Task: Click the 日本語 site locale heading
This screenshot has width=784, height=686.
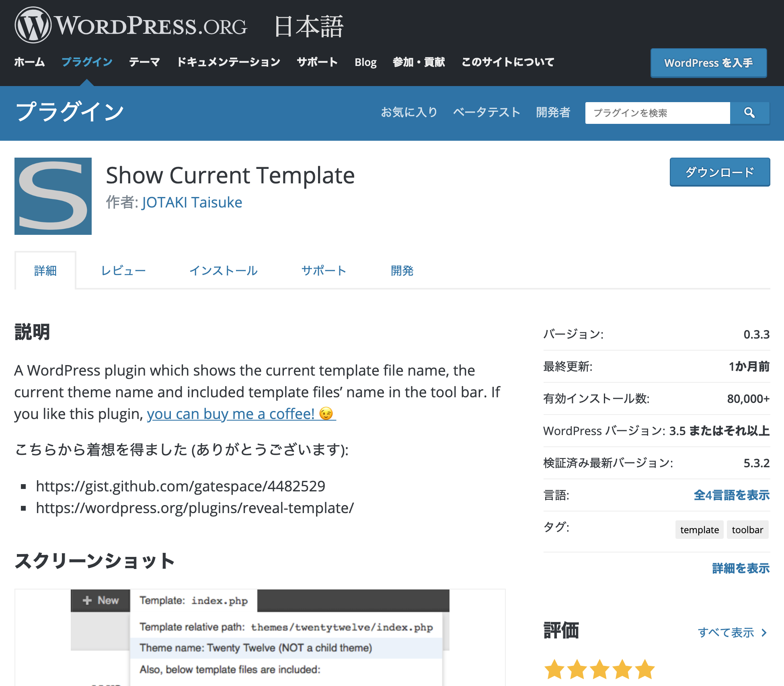Action: (309, 27)
